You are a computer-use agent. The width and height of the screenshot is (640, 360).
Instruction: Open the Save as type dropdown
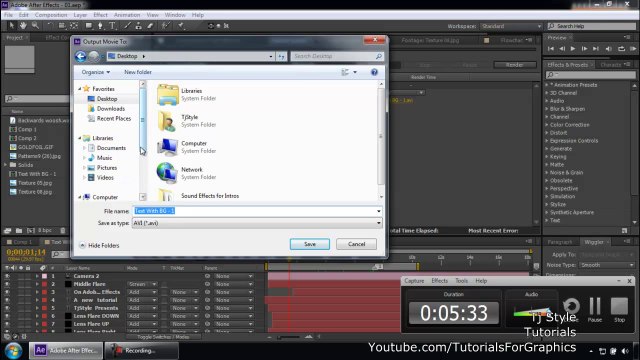click(257, 223)
